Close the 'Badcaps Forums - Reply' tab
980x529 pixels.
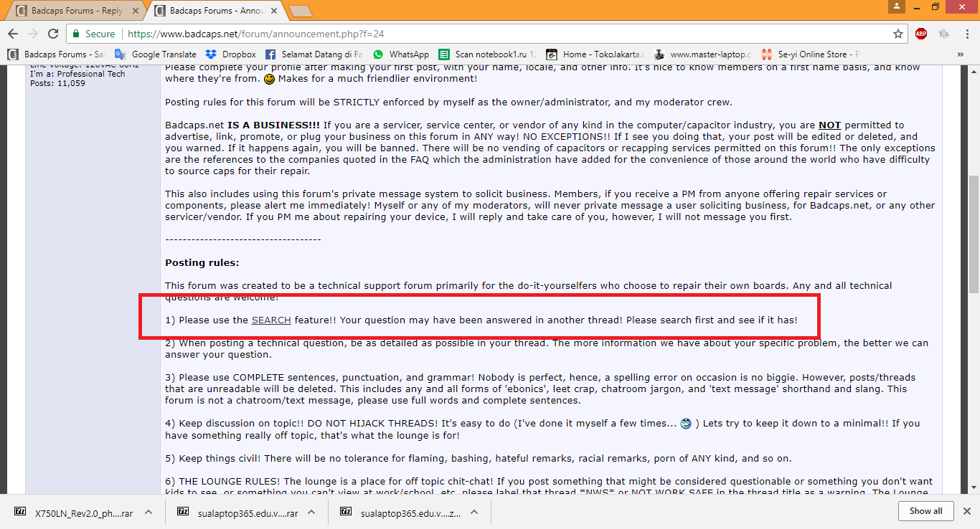136,11
